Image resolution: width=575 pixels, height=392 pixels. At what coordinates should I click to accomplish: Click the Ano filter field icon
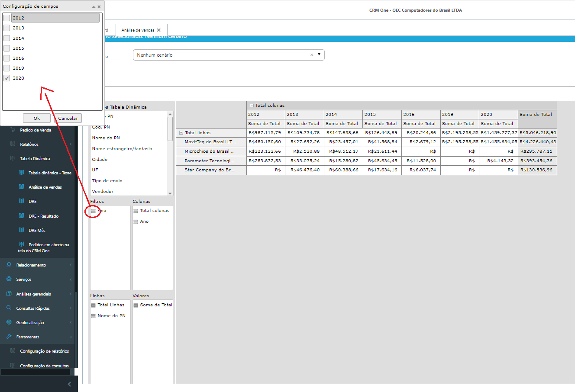tap(94, 211)
